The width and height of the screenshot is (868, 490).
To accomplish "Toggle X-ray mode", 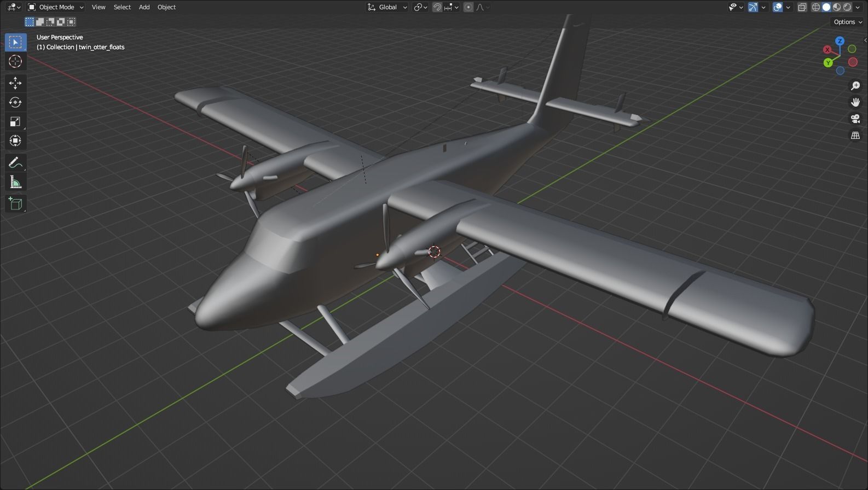I will click(x=802, y=7).
